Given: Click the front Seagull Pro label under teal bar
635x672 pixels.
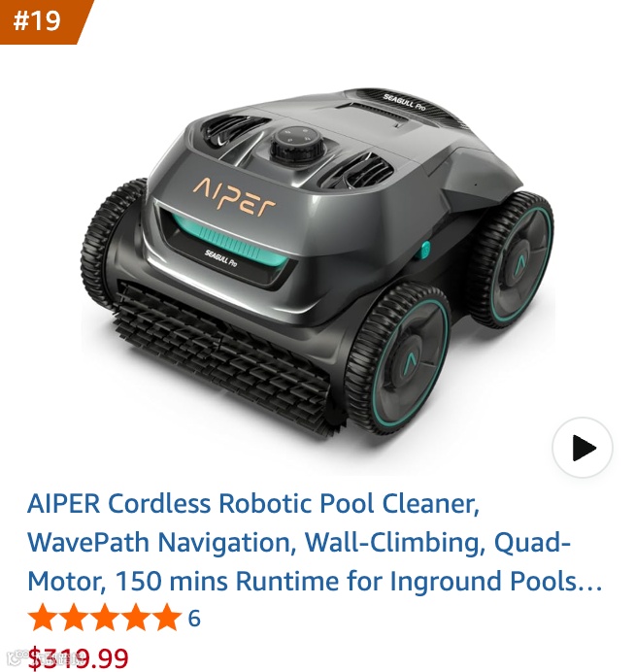Looking at the screenshot, I should (x=220, y=258).
